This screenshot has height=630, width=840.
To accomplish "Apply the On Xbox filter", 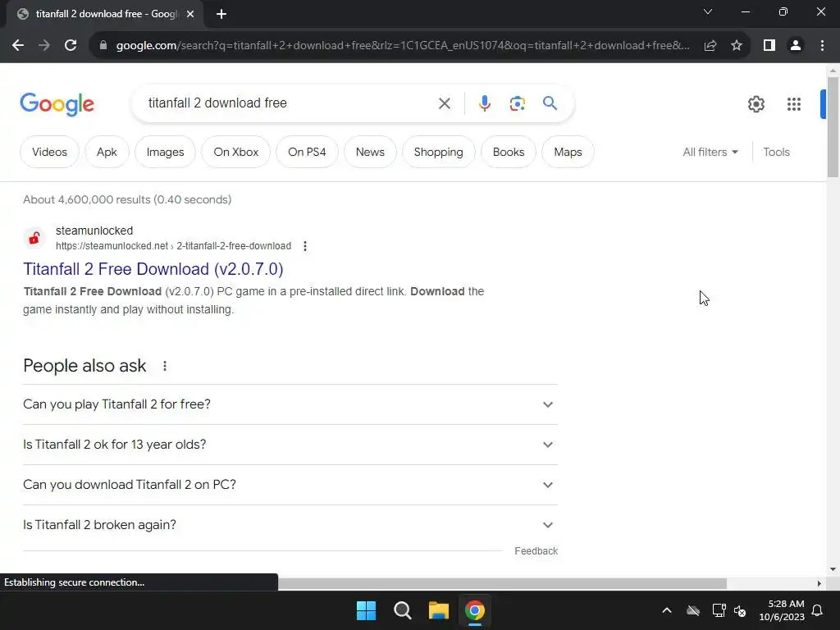I will pyautogui.click(x=235, y=152).
